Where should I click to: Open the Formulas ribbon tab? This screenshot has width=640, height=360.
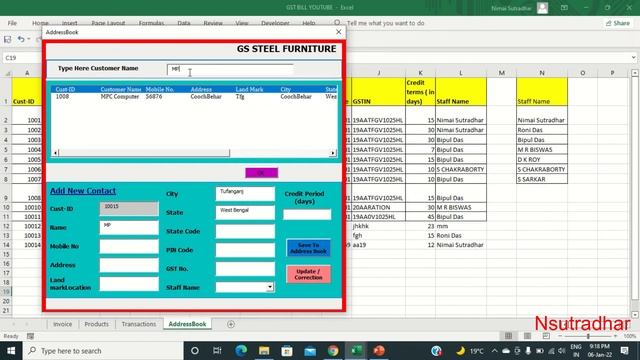coord(151,23)
